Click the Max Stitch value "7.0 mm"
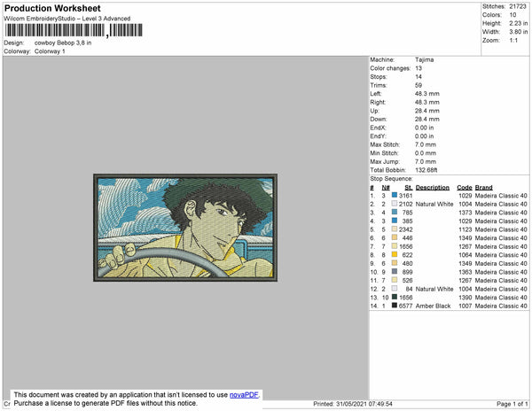 pos(426,144)
